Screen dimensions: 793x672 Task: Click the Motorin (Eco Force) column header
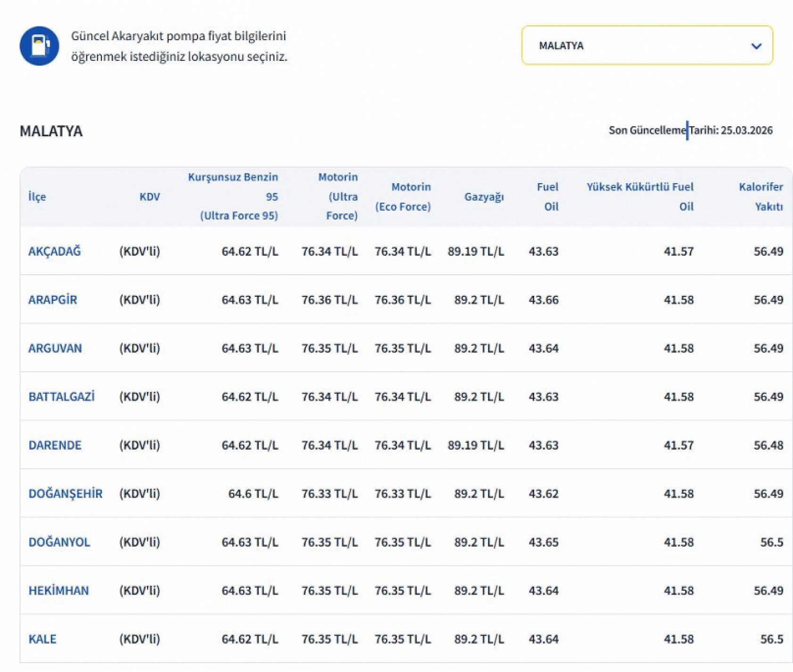pyautogui.click(x=403, y=197)
